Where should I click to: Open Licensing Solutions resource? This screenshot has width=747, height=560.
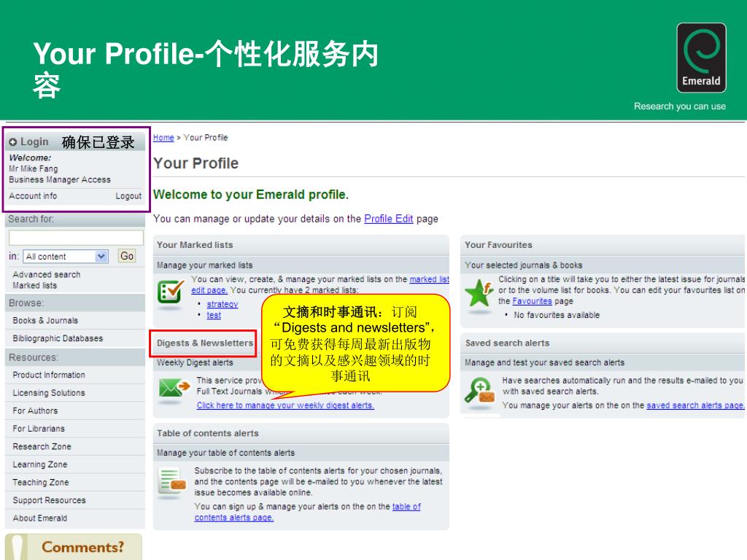point(49,393)
